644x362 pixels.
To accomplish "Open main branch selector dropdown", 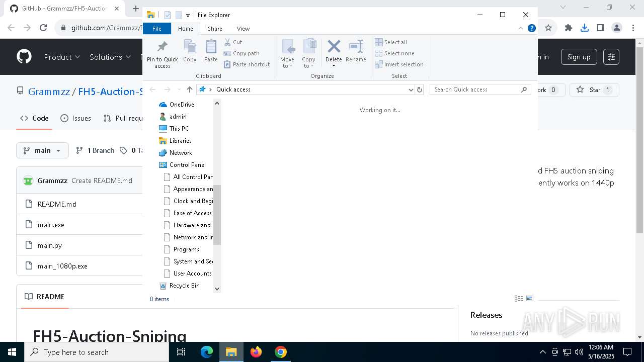I will (42, 150).
